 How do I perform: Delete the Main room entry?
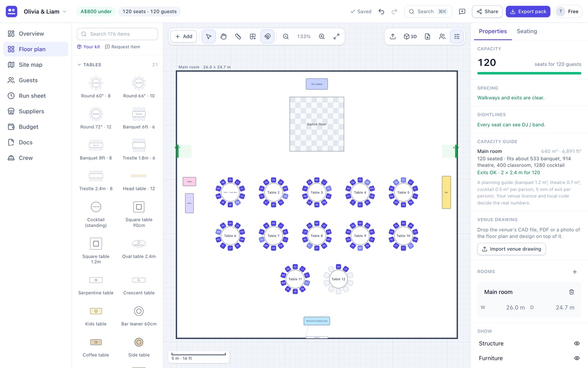pyautogui.click(x=571, y=292)
